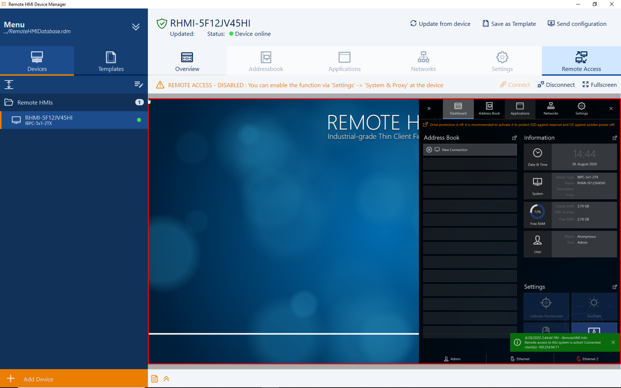Select Dashboard tab in remote HMI panel
Viewport: 621px width, 388px height.
pos(458,109)
